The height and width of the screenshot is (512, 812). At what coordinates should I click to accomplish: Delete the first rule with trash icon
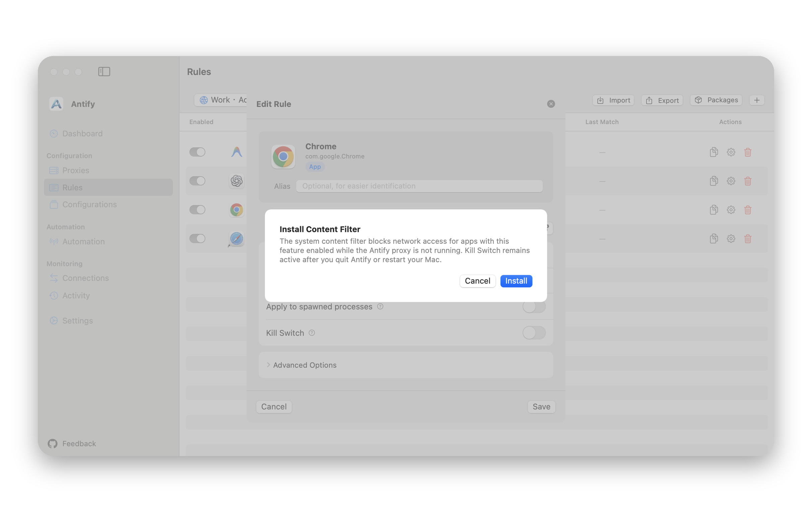[748, 152]
